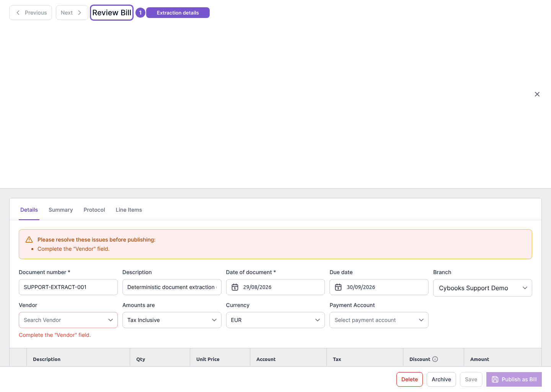Close the document preview with X
The width and height of the screenshot is (551, 392).
pyautogui.click(x=537, y=94)
